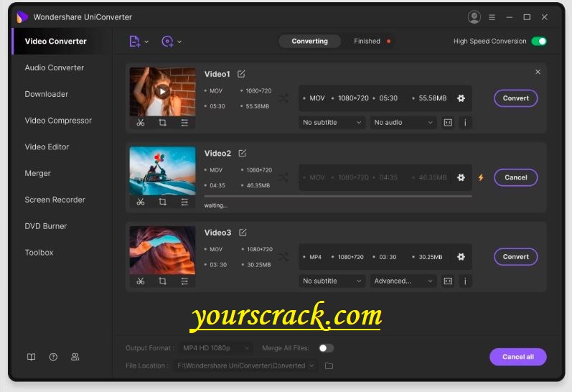This screenshot has width=572, height=392.
Task: Open Video1 No audio dropdown
Action: [403, 123]
